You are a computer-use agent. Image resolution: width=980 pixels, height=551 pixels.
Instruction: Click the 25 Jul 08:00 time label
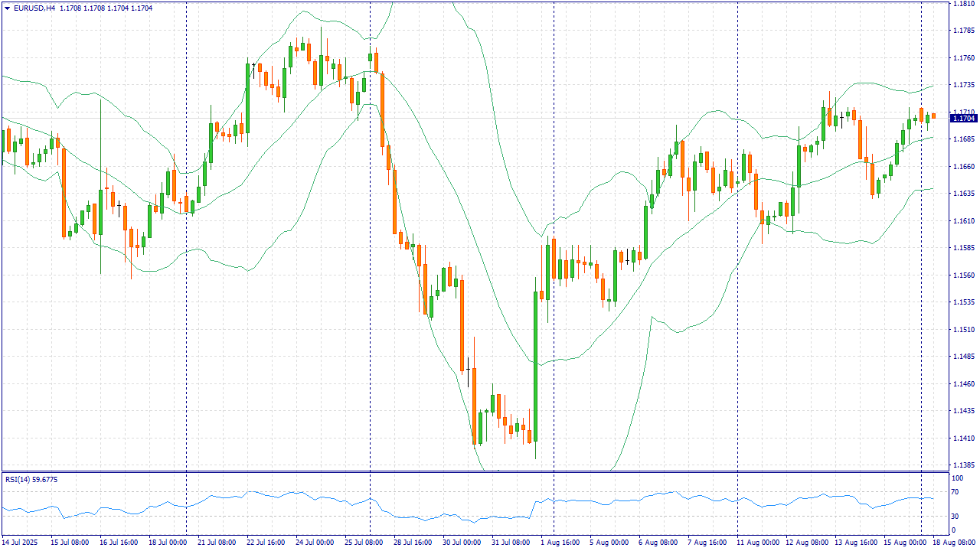(x=364, y=543)
